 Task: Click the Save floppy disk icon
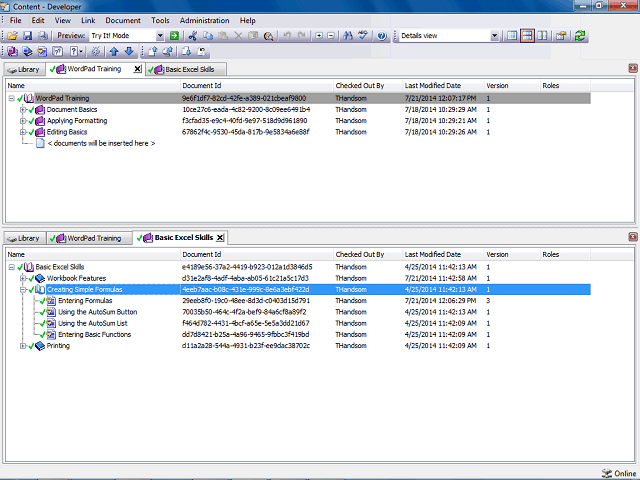point(27,36)
